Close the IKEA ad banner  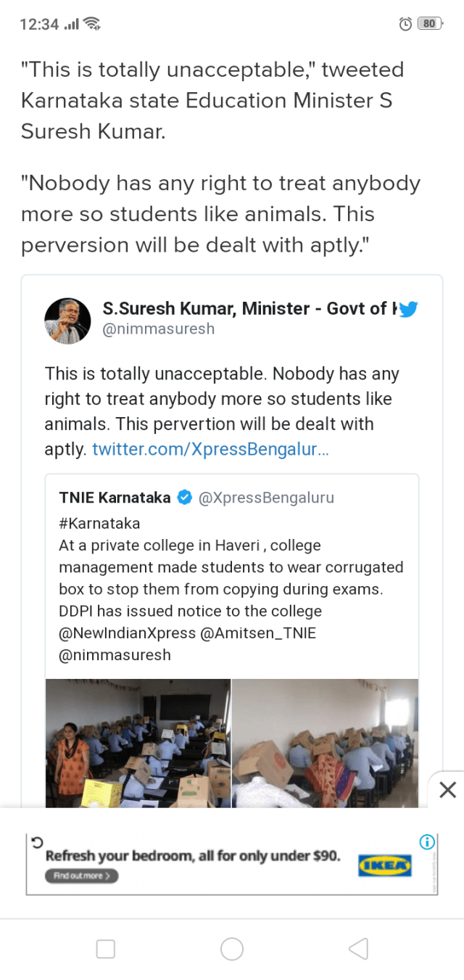[x=447, y=790]
